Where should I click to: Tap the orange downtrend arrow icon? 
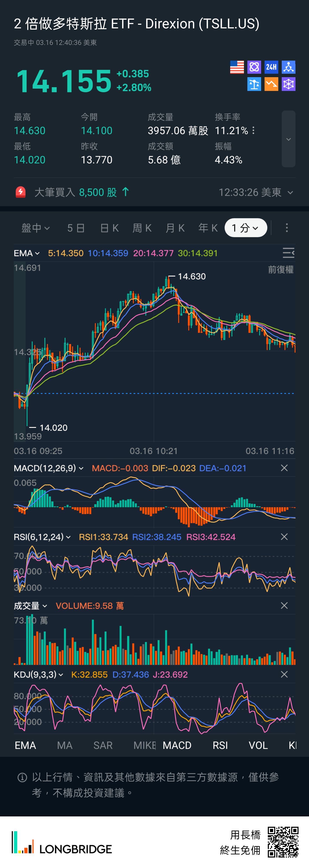(271, 84)
